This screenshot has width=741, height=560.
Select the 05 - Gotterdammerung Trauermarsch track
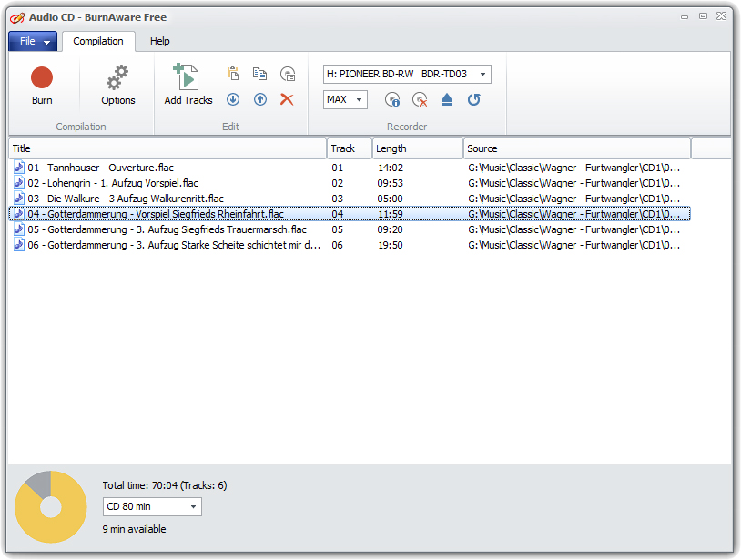tap(167, 229)
